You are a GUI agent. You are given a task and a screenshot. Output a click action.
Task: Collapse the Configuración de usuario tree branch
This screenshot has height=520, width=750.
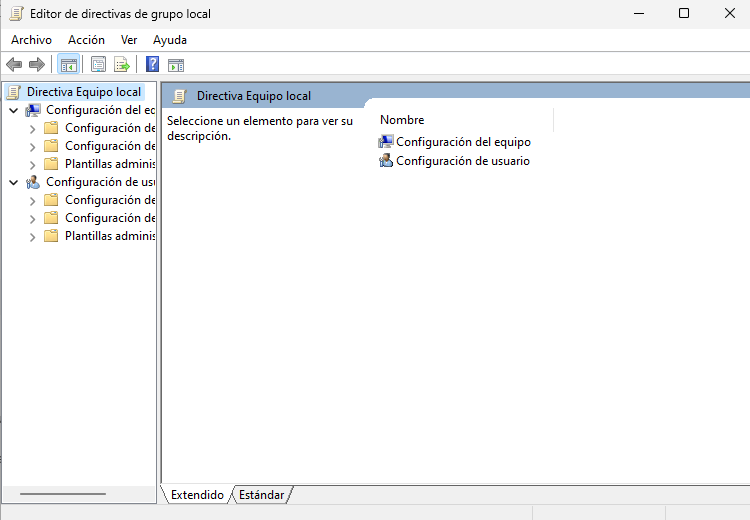tap(14, 183)
